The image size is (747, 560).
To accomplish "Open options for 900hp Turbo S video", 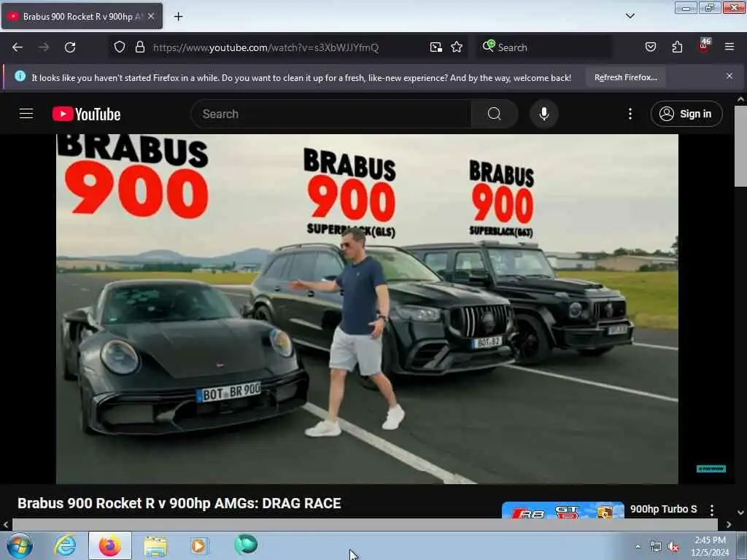I will (712, 510).
